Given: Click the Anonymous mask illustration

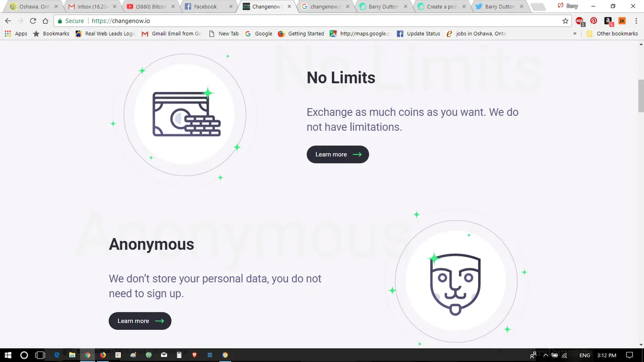Looking at the screenshot, I should (x=455, y=284).
